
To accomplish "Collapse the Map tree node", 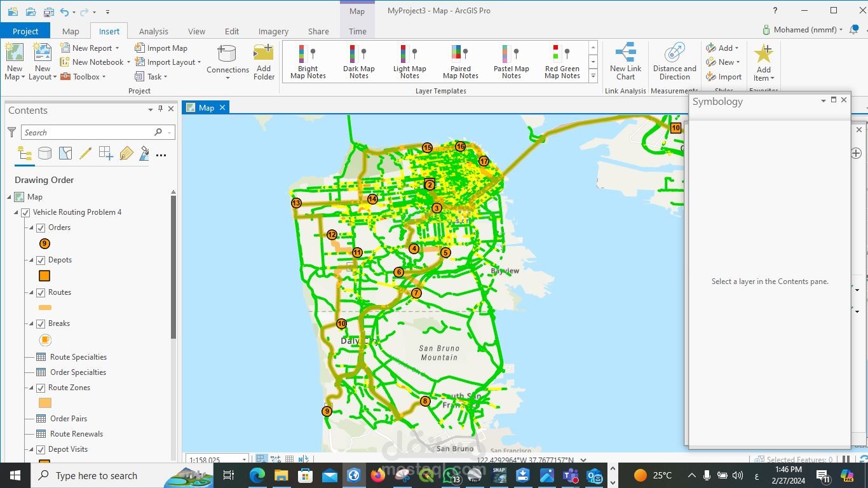I will click(9, 197).
